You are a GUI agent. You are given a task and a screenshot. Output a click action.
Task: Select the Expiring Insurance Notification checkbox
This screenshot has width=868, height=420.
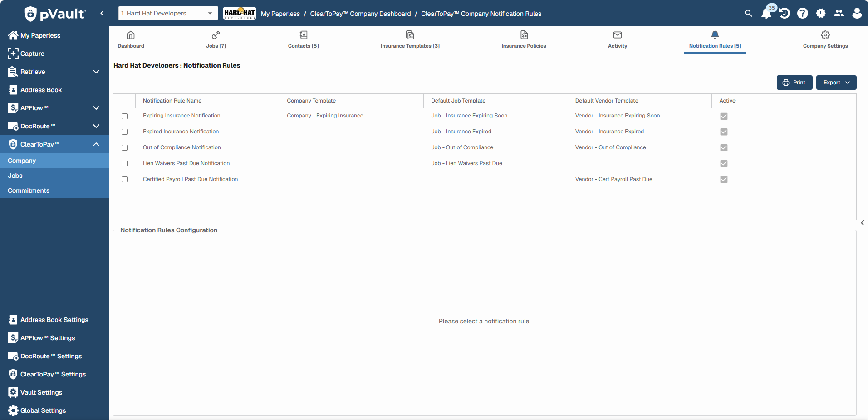pos(124,116)
